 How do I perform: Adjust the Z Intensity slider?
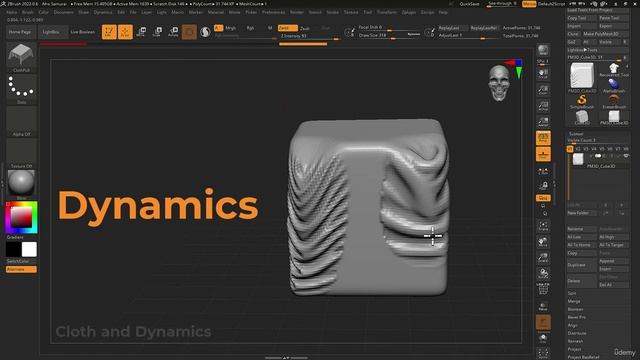coord(309,36)
